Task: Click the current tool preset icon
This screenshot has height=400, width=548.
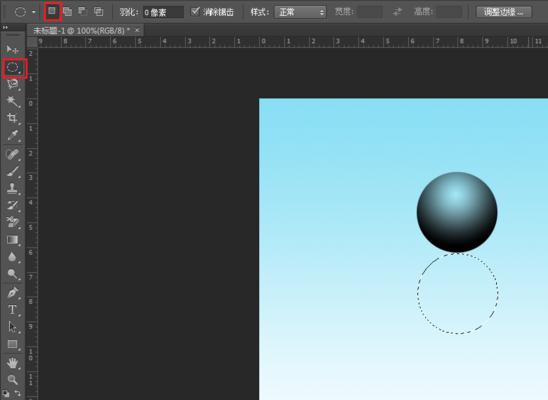Action: 20,12
